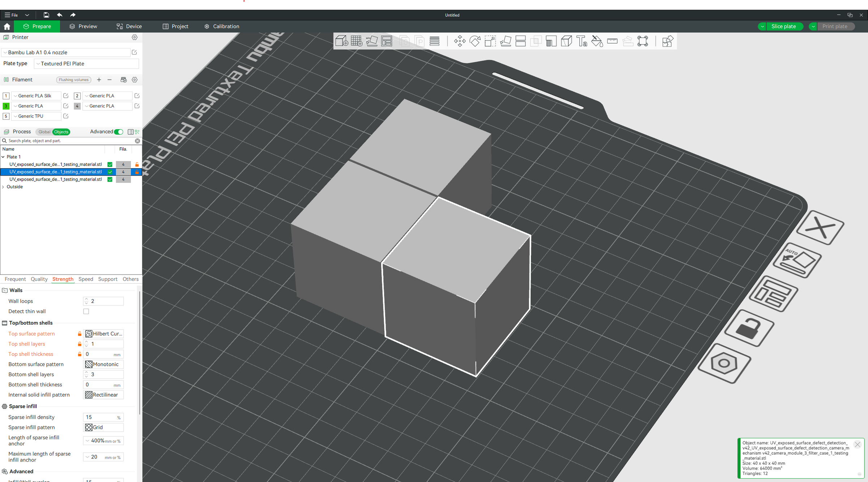Edit the Generic PLA Silk filament preset
The height and width of the screenshot is (482, 868).
(x=66, y=96)
